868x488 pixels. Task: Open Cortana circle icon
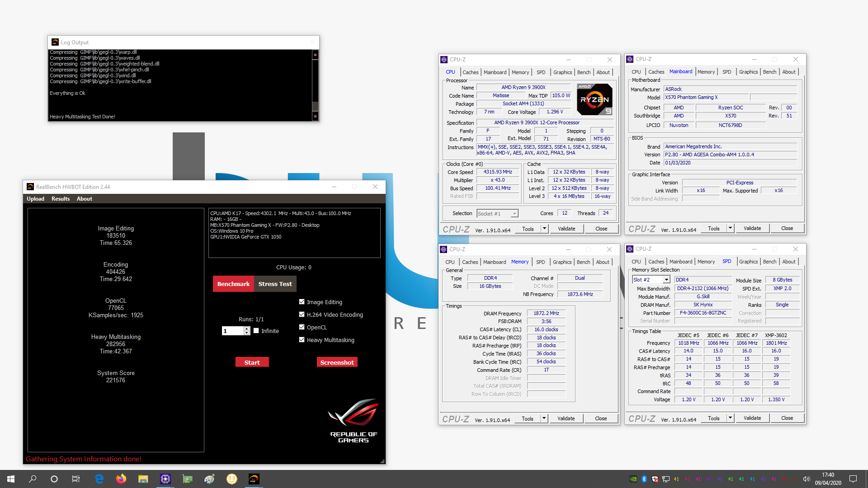pyautogui.click(x=54, y=479)
